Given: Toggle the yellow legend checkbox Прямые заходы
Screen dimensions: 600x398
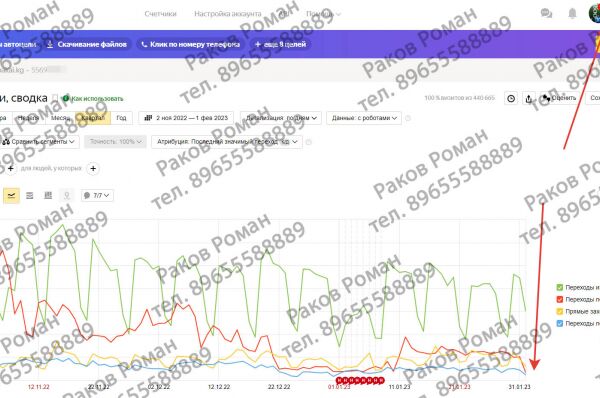Looking at the screenshot, I should coord(560,312).
